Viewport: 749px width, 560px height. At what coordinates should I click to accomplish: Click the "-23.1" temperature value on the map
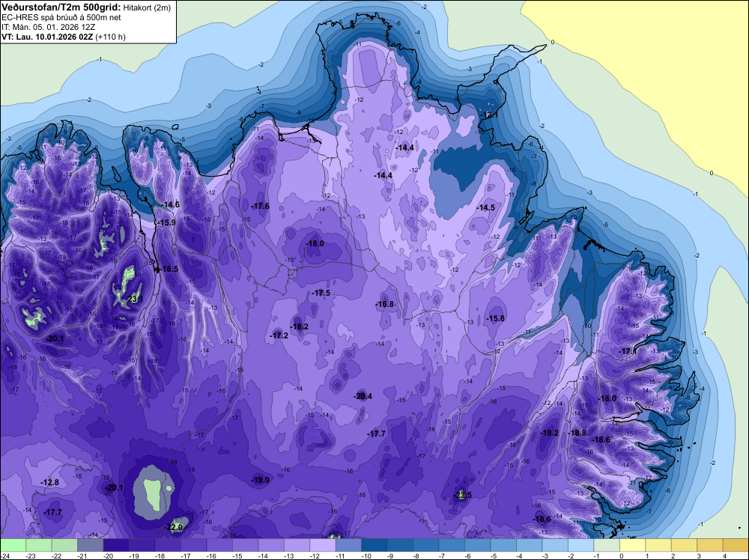tap(133, 299)
